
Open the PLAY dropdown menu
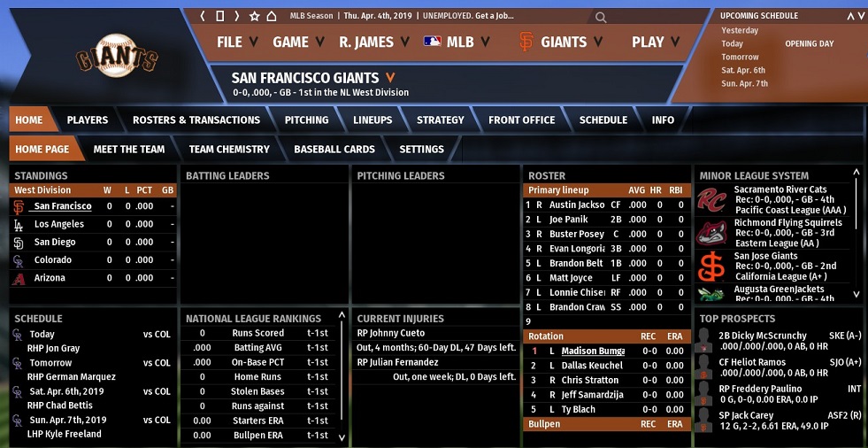pos(656,42)
